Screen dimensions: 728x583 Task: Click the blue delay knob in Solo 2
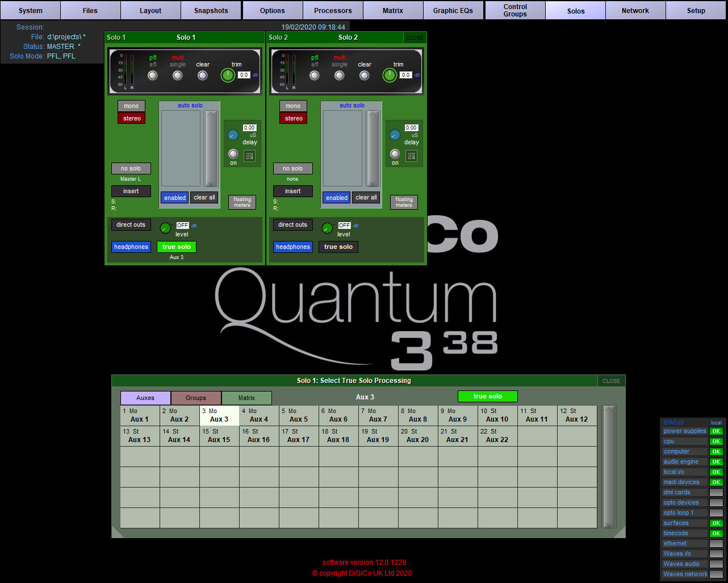(395, 135)
